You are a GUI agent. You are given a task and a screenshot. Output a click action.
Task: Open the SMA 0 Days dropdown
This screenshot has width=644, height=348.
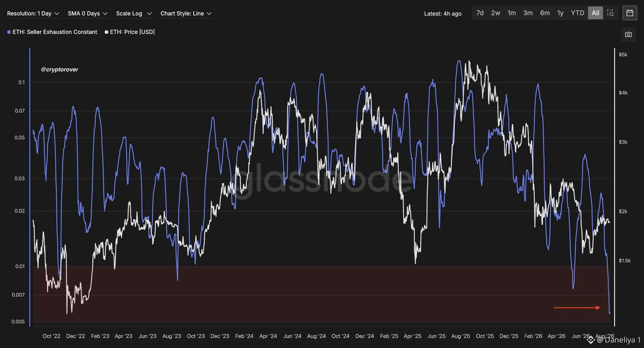88,14
